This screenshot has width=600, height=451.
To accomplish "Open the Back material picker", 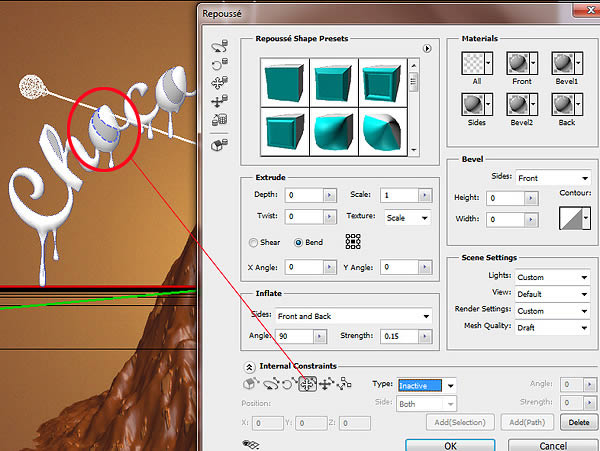I will pyautogui.click(x=567, y=104).
